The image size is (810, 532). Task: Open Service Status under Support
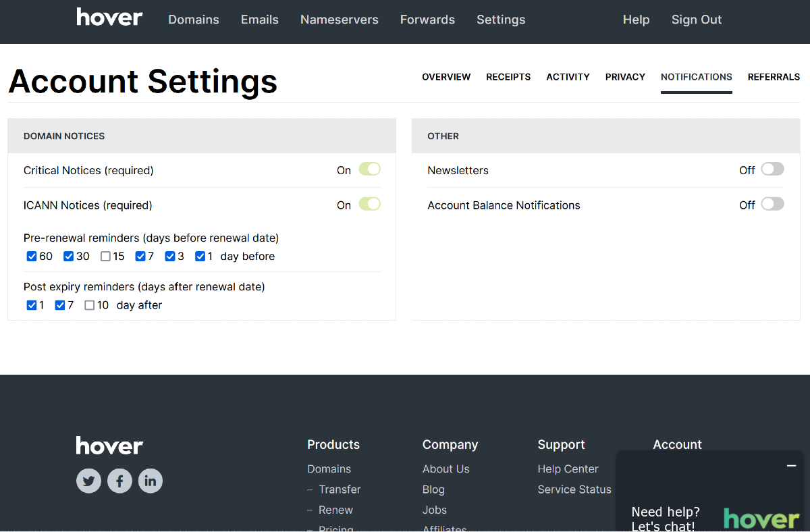[574, 489]
